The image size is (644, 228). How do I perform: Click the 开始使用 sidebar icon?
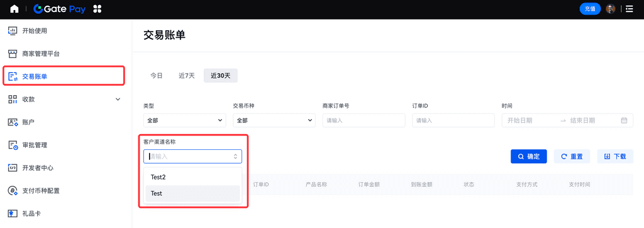coord(13,30)
